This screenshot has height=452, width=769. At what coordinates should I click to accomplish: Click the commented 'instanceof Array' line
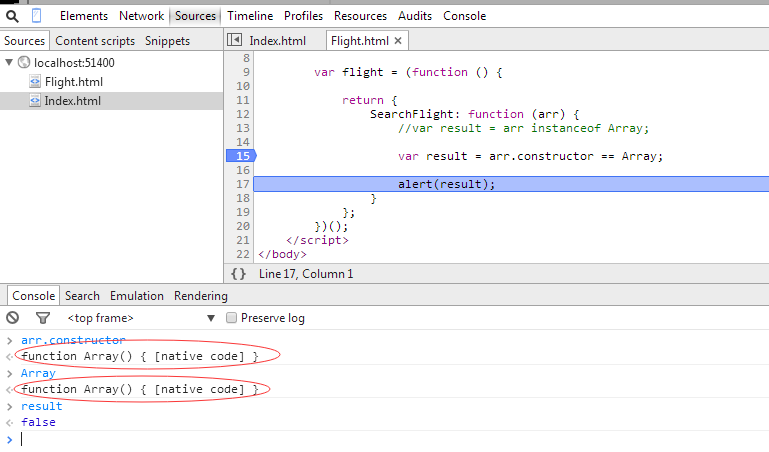point(523,128)
